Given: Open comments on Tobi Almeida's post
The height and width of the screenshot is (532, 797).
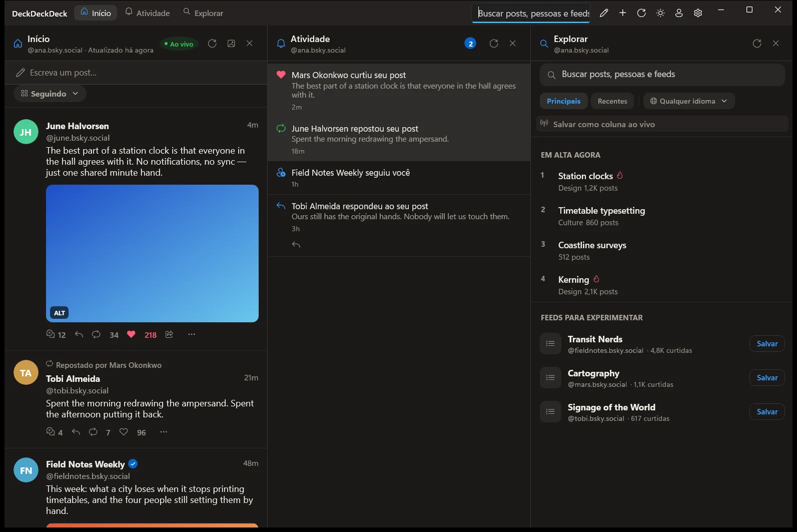Looking at the screenshot, I should [55, 432].
